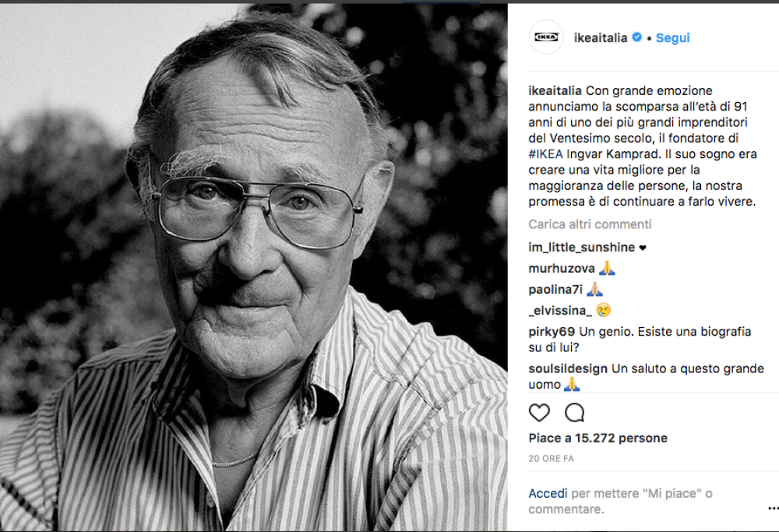Open _elvissina_ commenter profile
This screenshot has width=779, height=532.
559,310
